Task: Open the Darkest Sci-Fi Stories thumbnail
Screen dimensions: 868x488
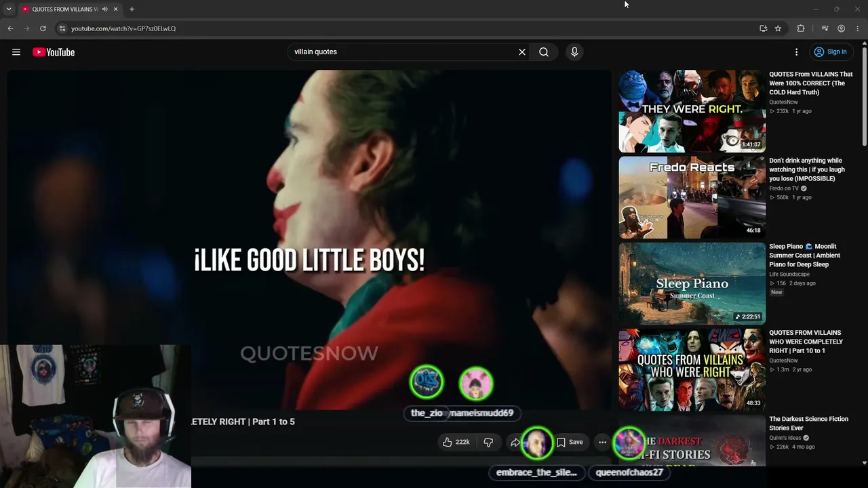Action: (x=692, y=441)
